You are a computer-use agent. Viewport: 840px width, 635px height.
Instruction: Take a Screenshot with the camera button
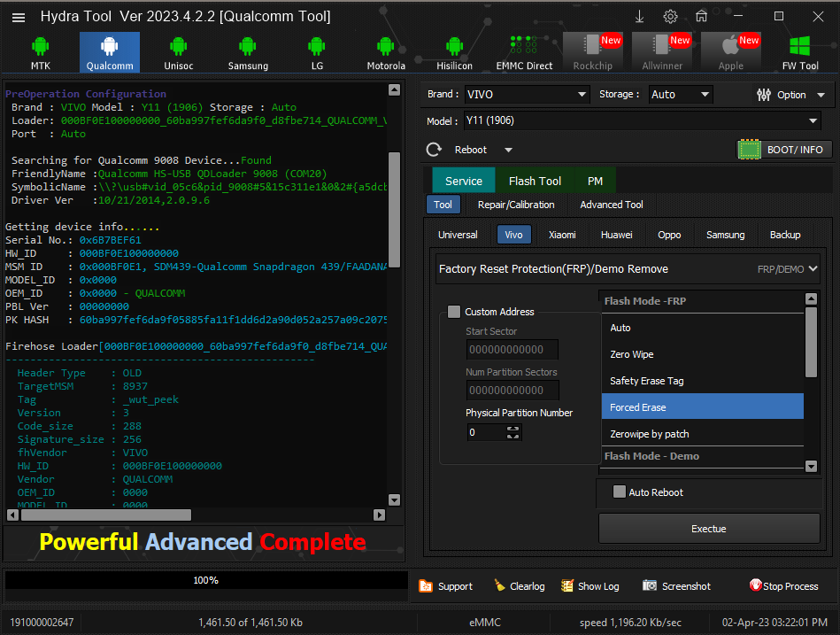[676, 586]
